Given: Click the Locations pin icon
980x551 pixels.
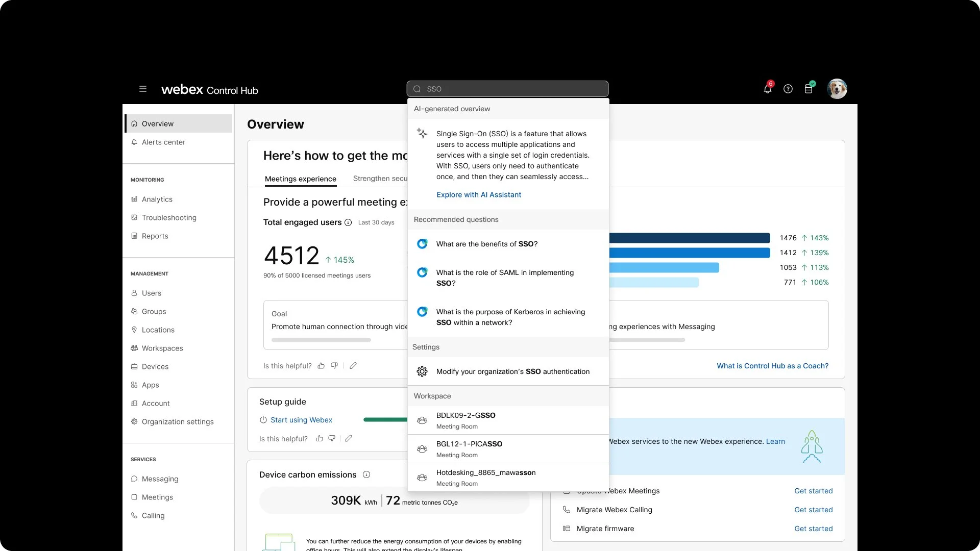Looking at the screenshot, I should click(x=134, y=330).
